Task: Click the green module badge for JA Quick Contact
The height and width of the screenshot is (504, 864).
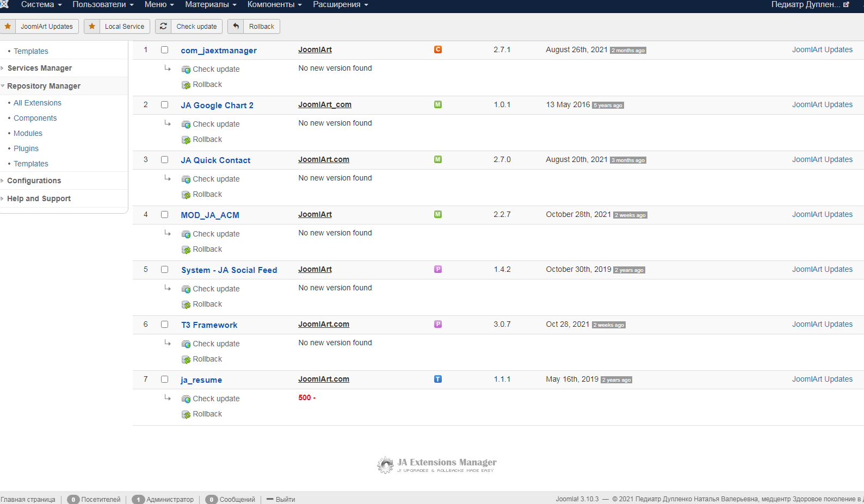Action: 438,159
